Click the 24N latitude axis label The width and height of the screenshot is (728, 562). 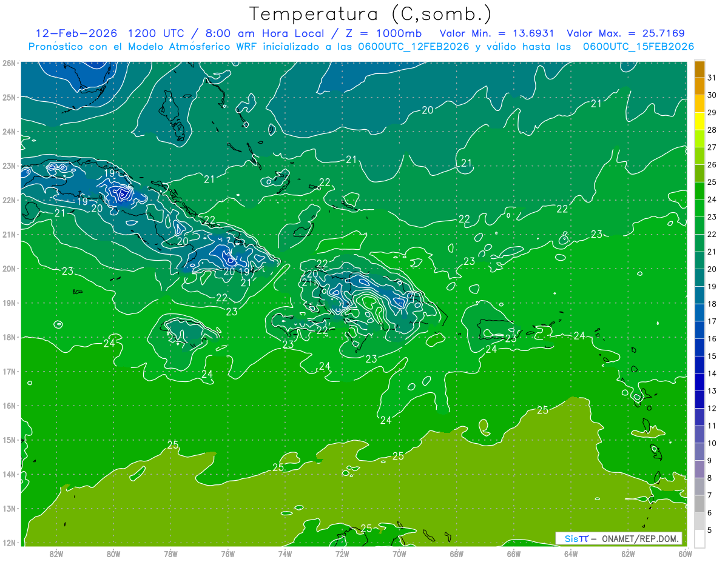tap(9, 132)
